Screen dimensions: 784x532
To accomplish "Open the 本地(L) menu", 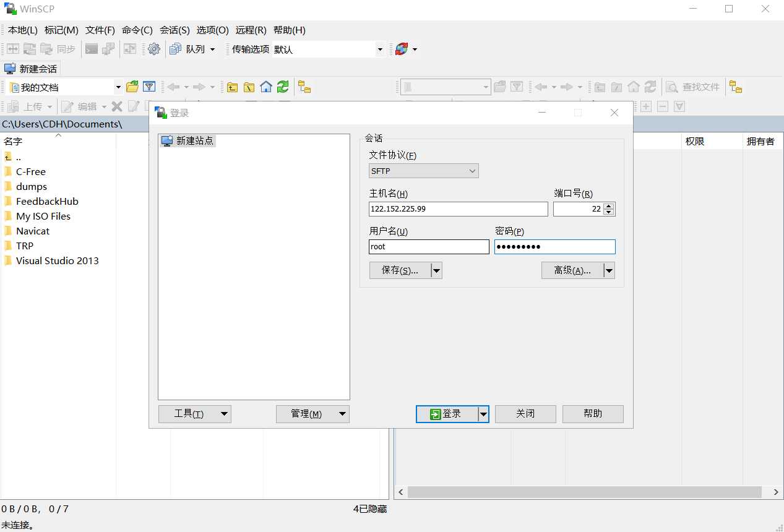I will (x=23, y=30).
